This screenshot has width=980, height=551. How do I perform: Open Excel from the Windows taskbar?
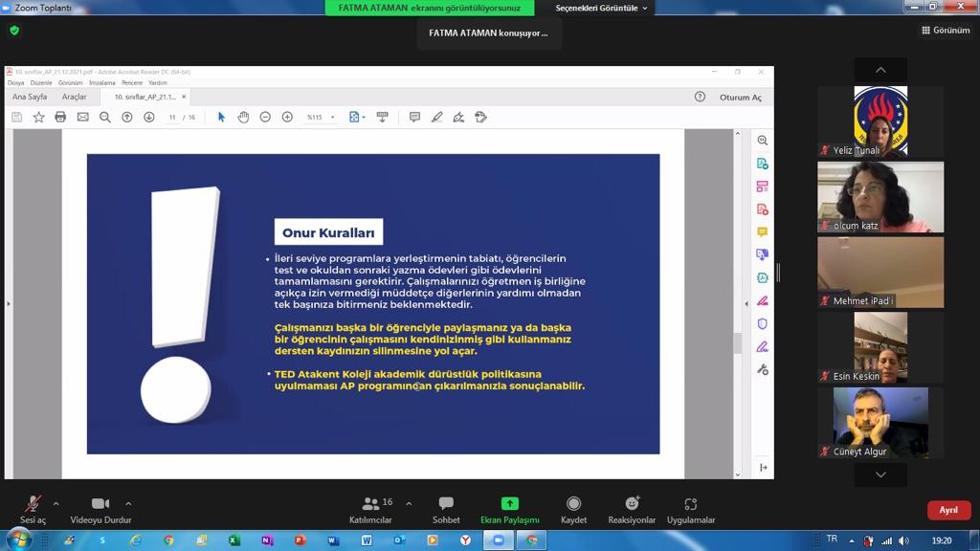coord(234,540)
